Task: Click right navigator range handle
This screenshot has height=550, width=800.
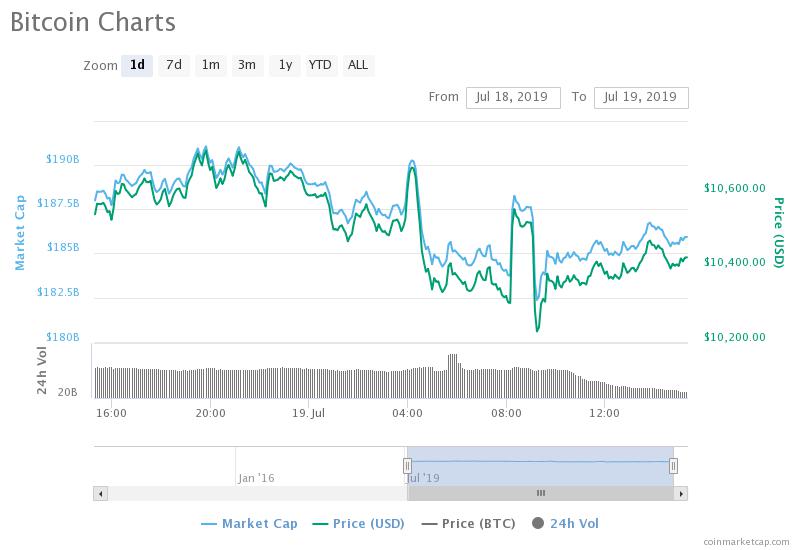Action: pyautogui.click(x=673, y=465)
